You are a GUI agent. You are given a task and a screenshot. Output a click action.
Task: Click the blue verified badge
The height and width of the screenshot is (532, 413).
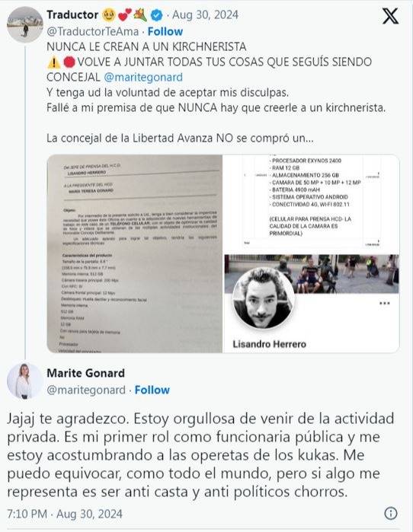[156, 15]
